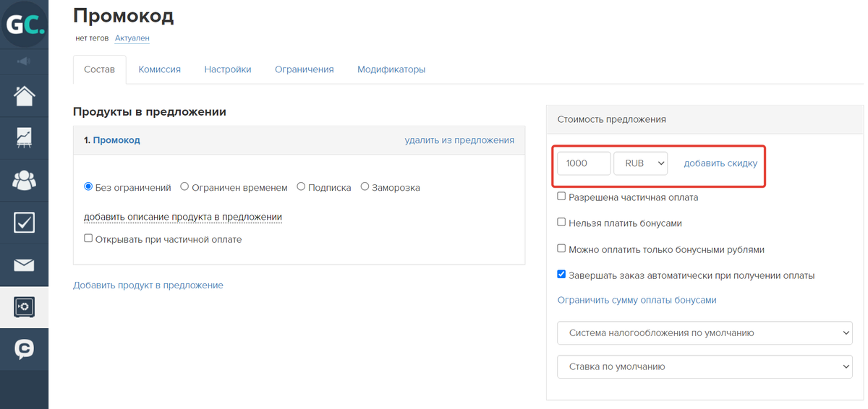Image resolution: width=868 pixels, height=409 pixels.
Task: Select the Подписка radio option
Action: (301, 187)
